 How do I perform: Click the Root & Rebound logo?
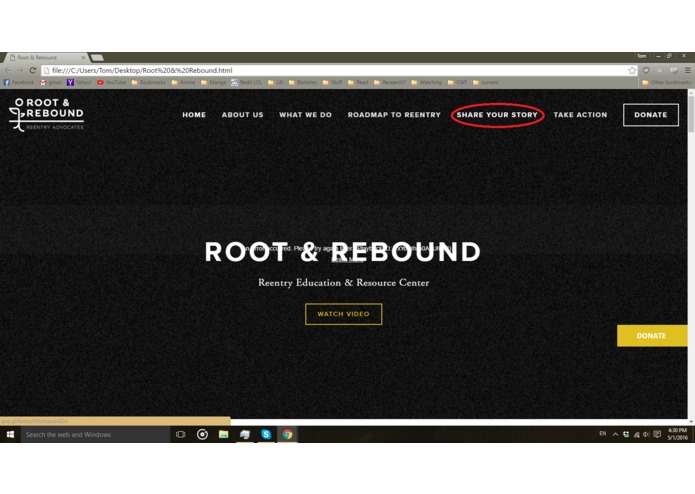tap(47, 115)
